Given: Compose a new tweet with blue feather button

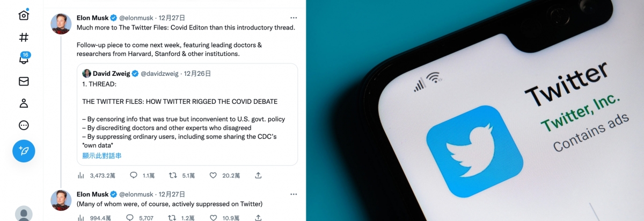Looking at the screenshot, I should click(x=24, y=151).
